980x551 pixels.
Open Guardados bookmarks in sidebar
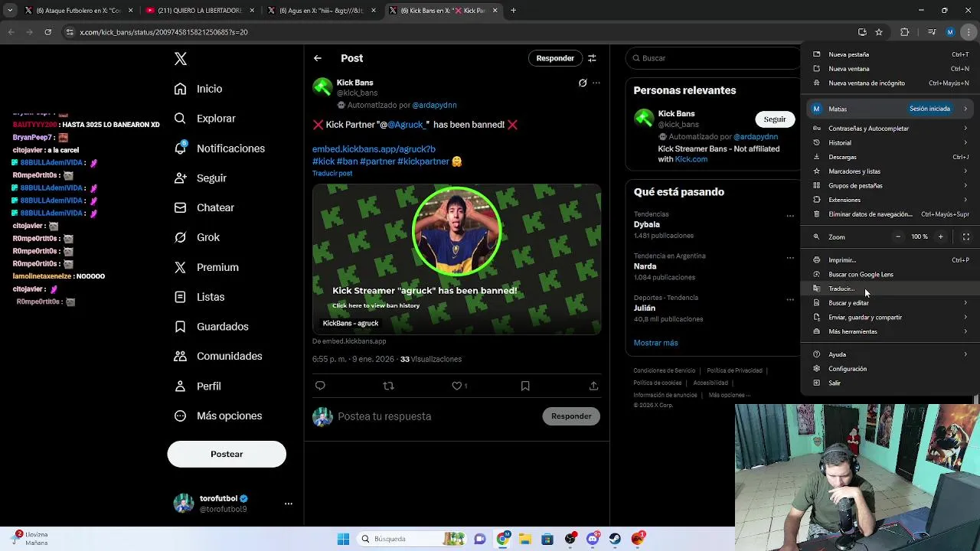pos(211,327)
